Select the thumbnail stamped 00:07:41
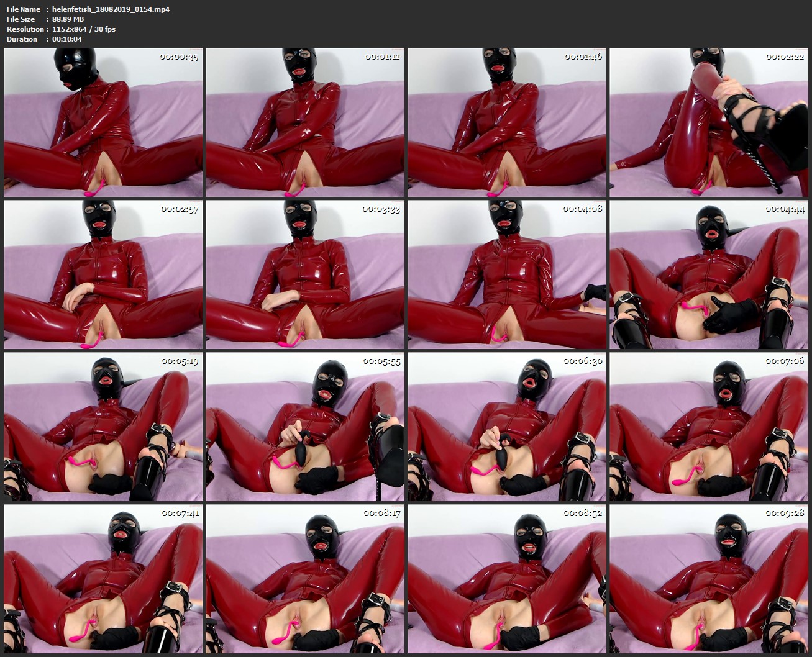 pos(103,579)
